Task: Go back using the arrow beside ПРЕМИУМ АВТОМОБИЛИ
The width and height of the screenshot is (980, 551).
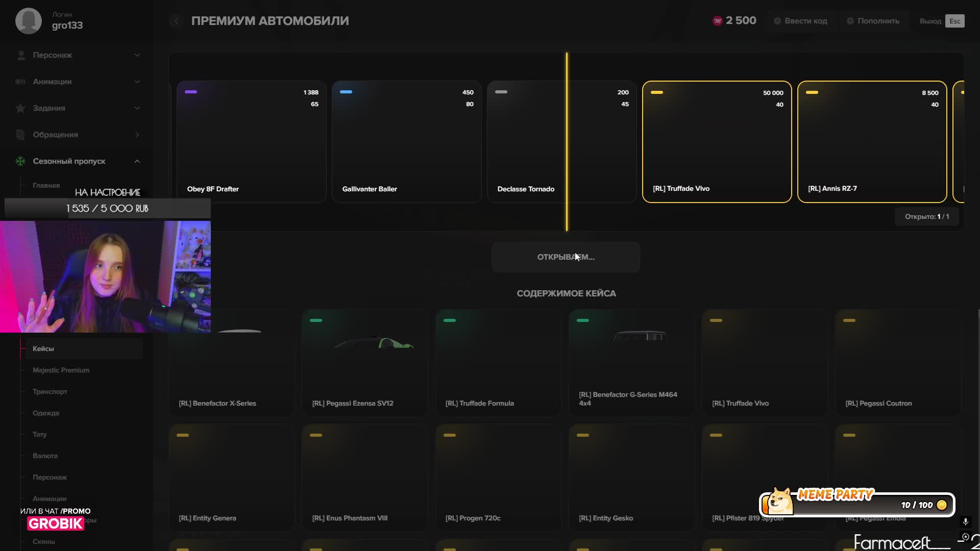Action: coord(176,21)
